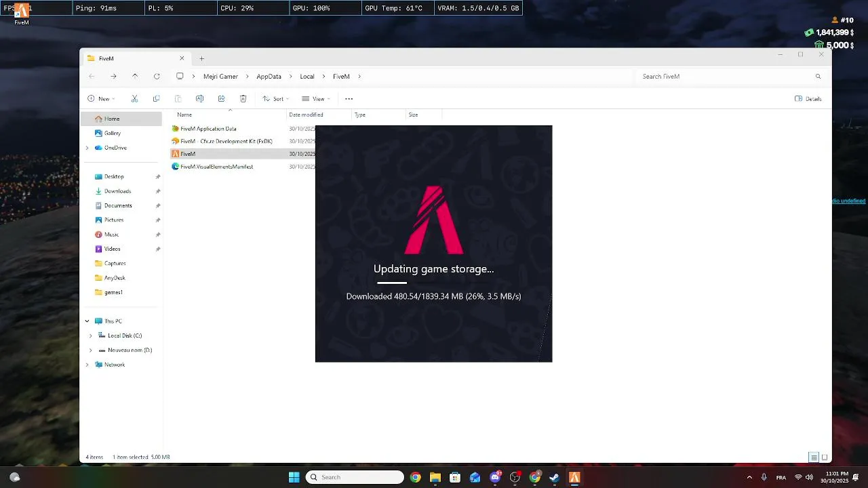Open the Sort dropdown menu
Screen dimensions: 868x488
pyautogui.click(x=276, y=98)
